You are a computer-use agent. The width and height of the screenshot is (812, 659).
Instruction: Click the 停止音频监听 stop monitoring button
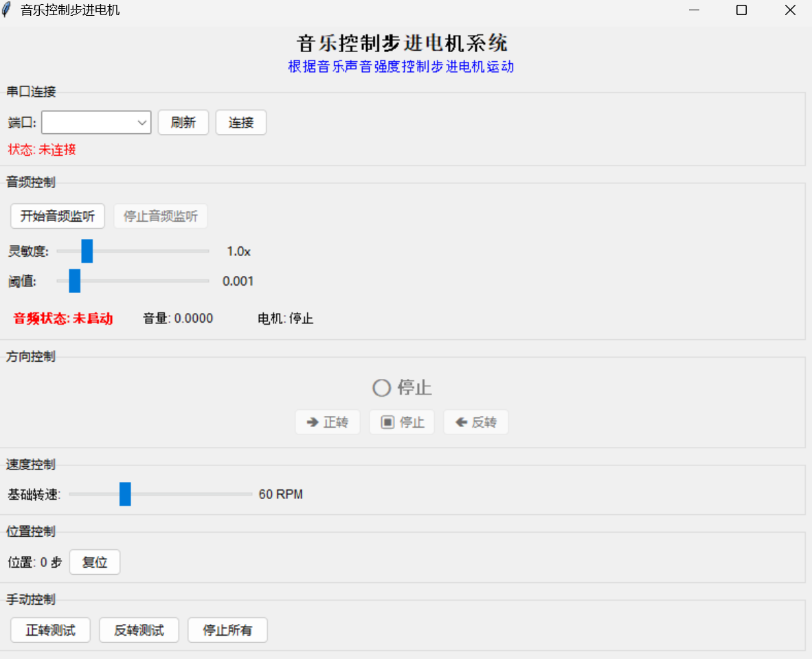160,216
